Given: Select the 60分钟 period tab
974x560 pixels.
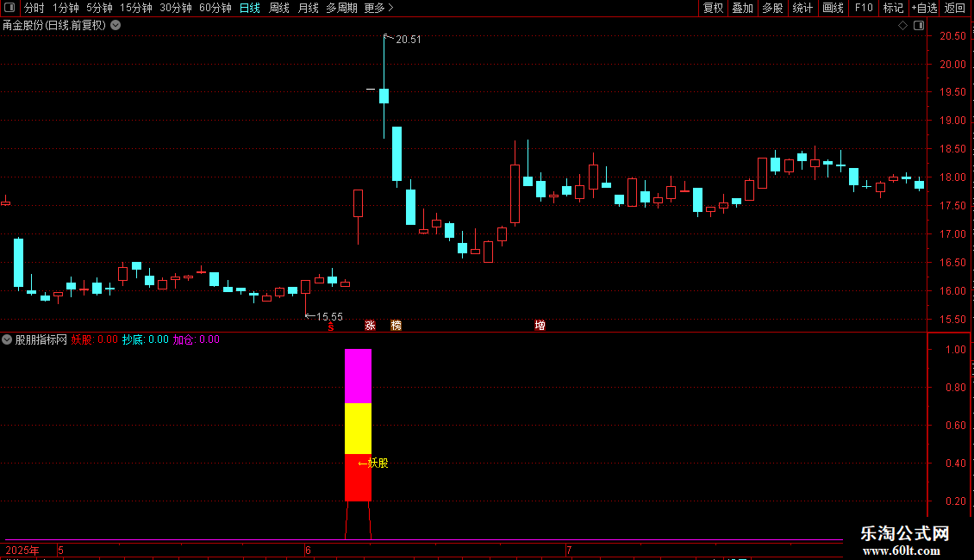Looking at the screenshot, I should [x=215, y=8].
